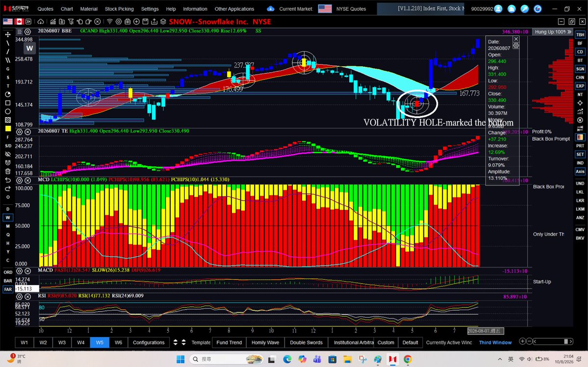Select the FAR mode button
The image size is (588, 367).
coord(7,290)
